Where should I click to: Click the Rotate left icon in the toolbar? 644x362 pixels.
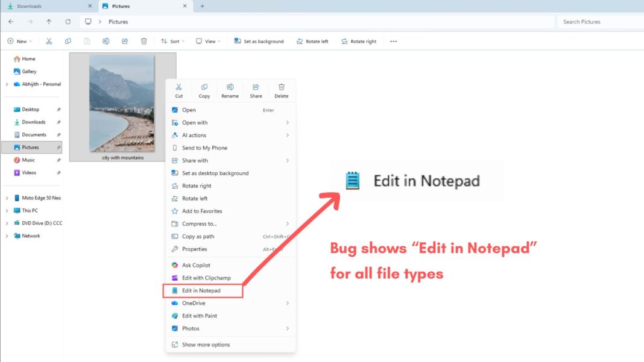click(x=299, y=41)
